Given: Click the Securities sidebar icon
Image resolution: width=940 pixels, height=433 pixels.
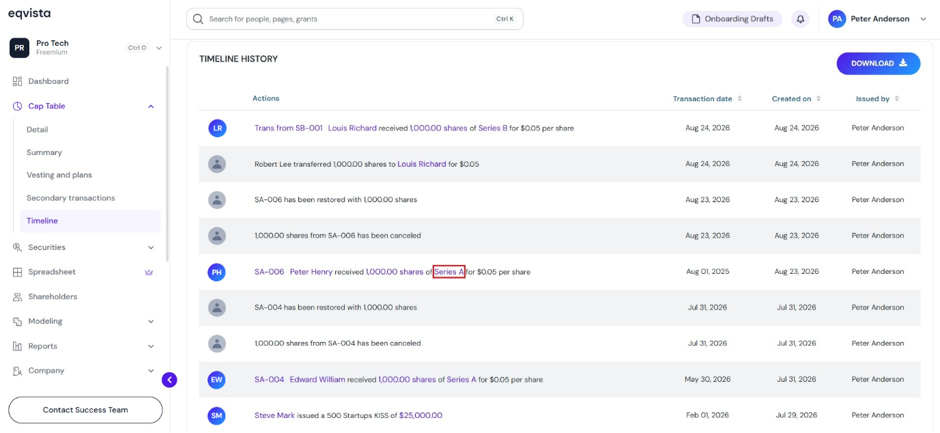Looking at the screenshot, I should pos(17,247).
